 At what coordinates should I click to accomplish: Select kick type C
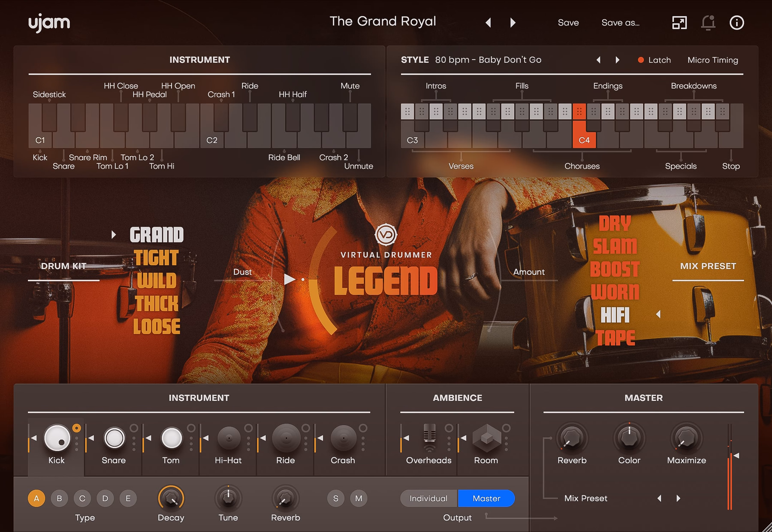point(82,499)
